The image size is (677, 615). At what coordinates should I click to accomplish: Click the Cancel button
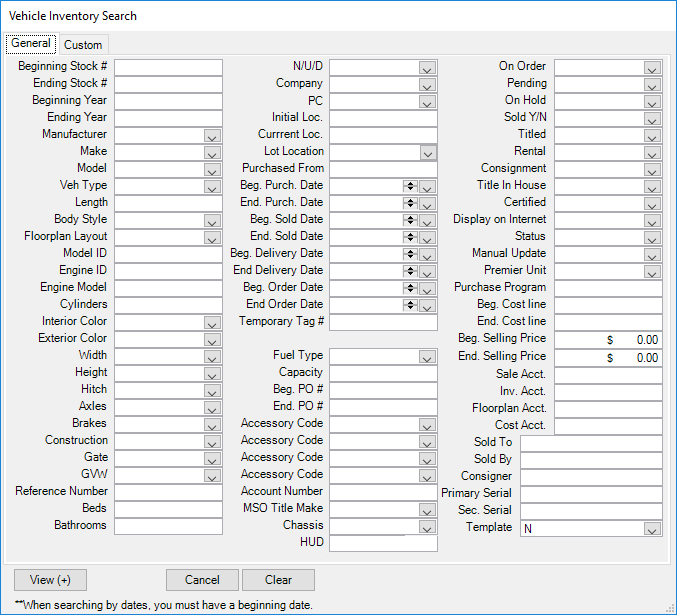[202, 580]
